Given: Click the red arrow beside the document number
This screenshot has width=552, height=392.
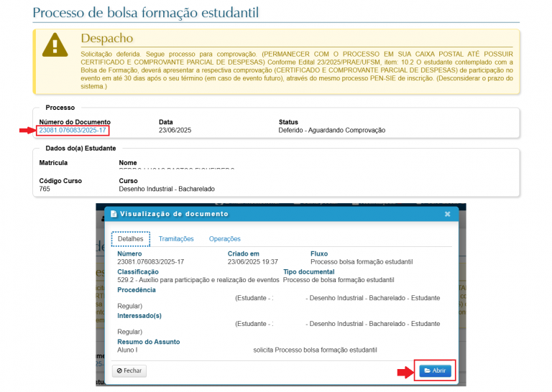Looking at the screenshot, I should pos(27,131).
